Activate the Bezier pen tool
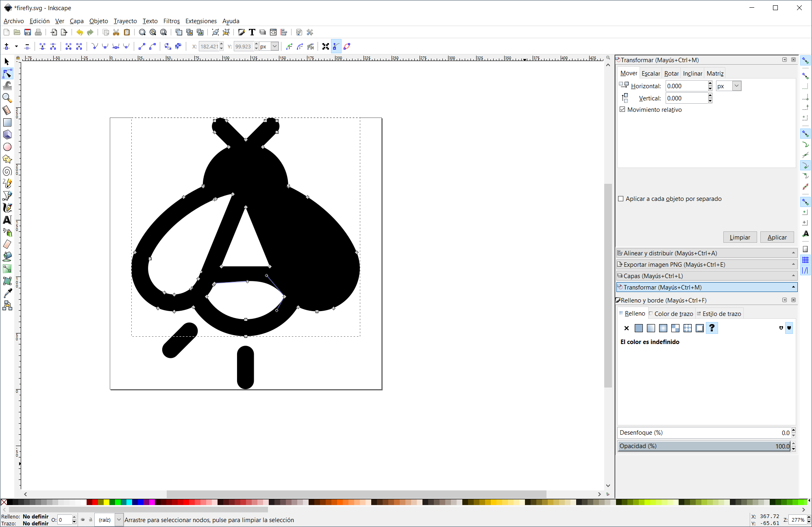The height and width of the screenshot is (527, 812). point(7,196)
